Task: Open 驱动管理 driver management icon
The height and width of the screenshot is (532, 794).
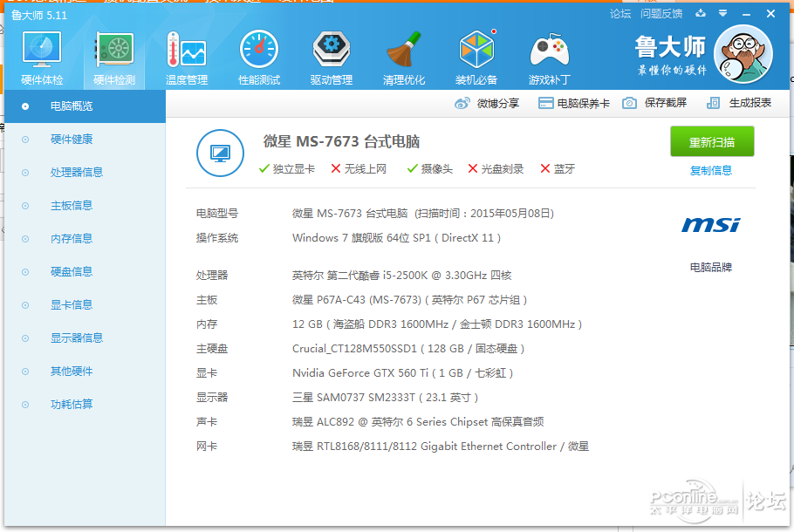Action: pos(332,50)
